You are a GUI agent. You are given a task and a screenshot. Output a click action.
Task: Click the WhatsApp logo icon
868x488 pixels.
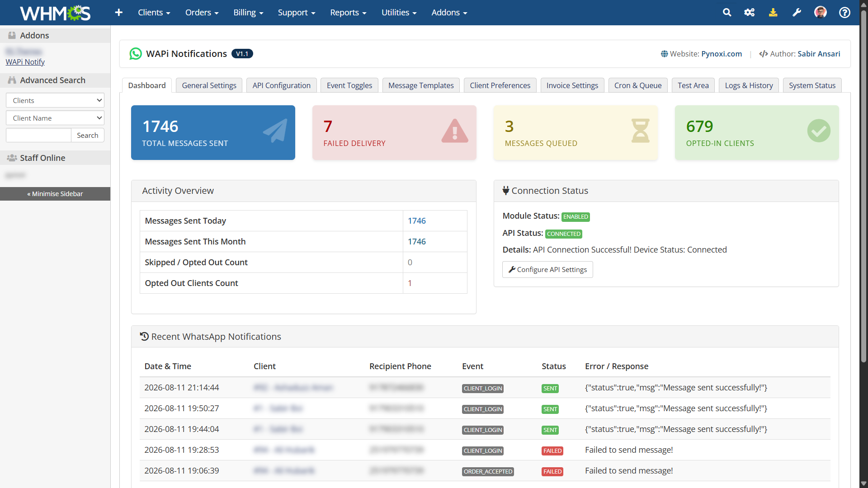[x=136, y=54]
